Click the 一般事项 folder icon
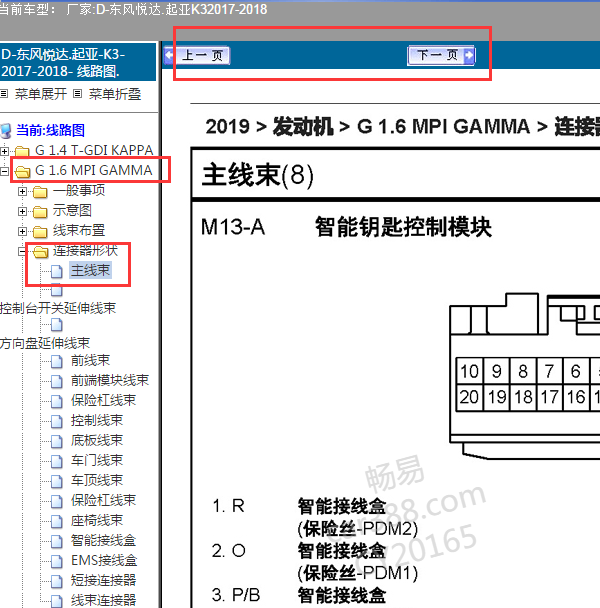 pos(40,191)
